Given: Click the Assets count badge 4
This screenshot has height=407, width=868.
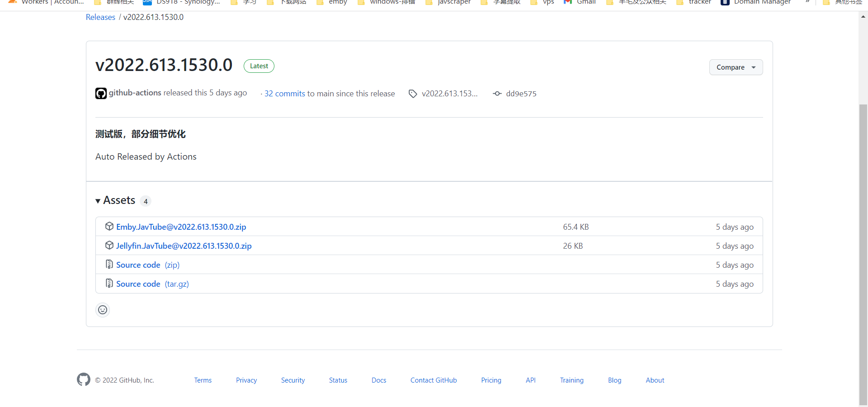Looking at the screenshot, I should 146,201.
